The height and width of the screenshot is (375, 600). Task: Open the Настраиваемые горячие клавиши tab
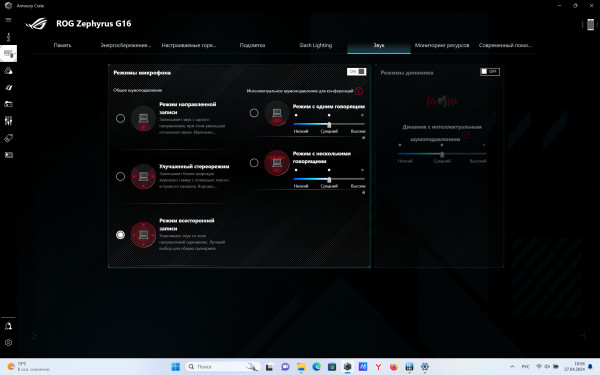189,45
